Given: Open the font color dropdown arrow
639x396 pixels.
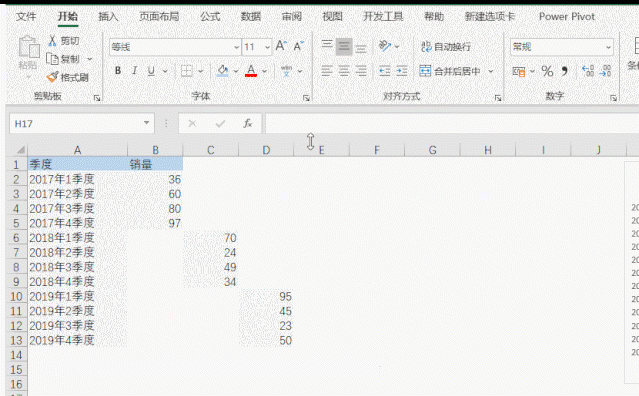Looking at the screenshot, I should (x=264, y=71).
